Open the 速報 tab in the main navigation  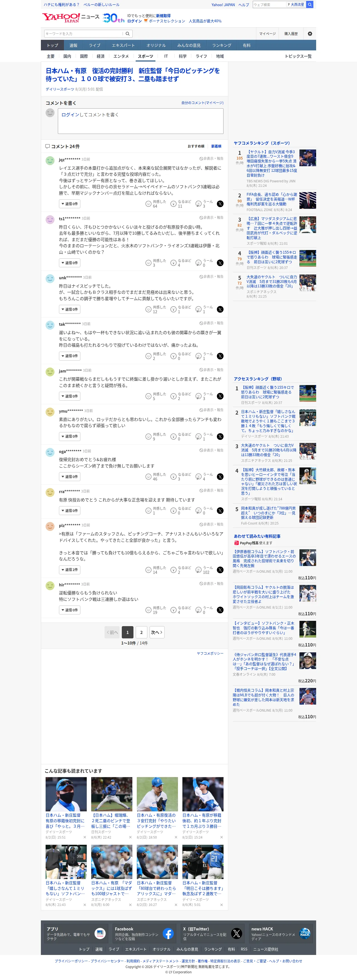pos(73,45)
